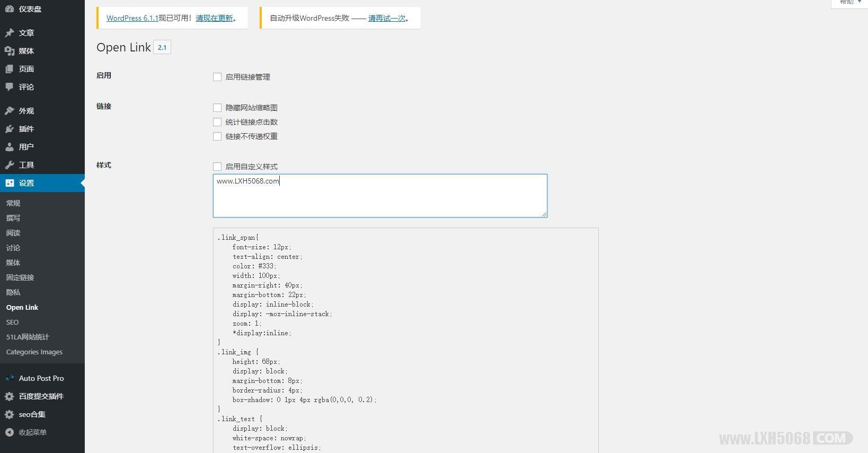Click the Plugins plug icon
The image size is (868, 453).
[x=10, y=129]
